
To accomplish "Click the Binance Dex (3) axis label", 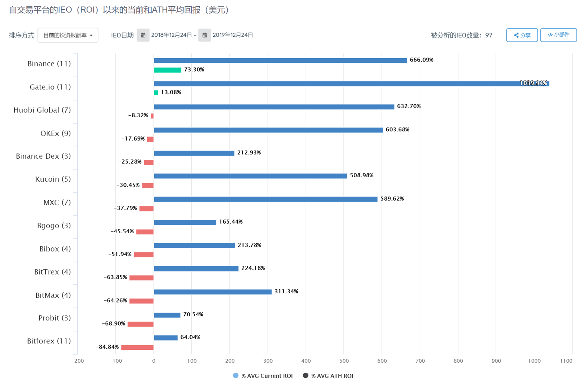I will [x=43, y=156].
